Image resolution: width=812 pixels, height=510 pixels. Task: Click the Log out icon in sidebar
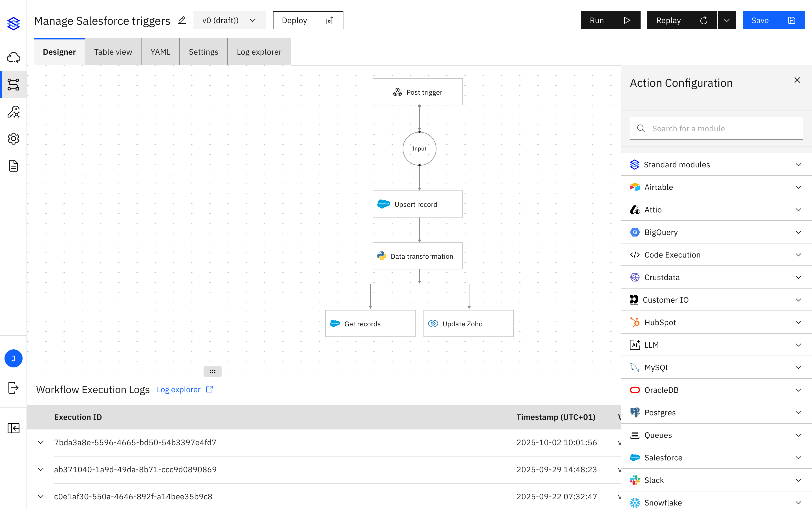tap(14, 388)
